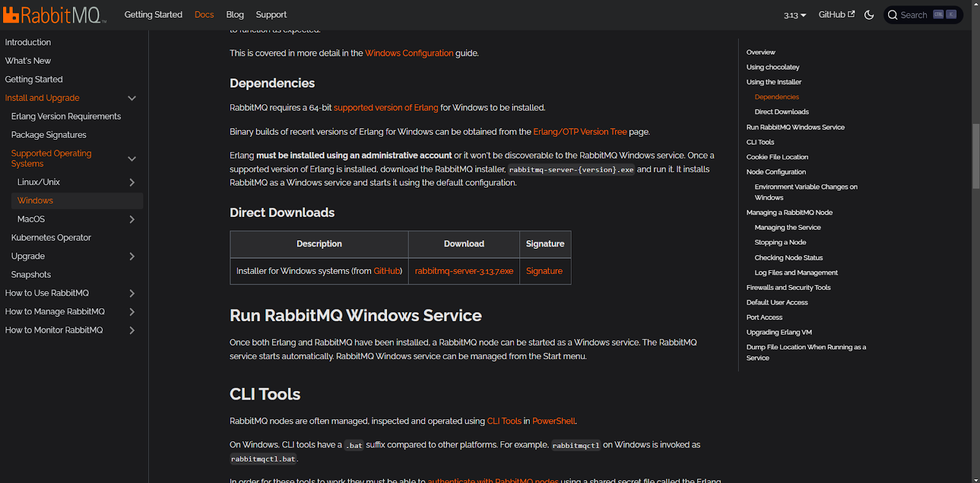Open the Windows Configuration guide link
This screenshot has width=980, height=483.
point(409,53)
